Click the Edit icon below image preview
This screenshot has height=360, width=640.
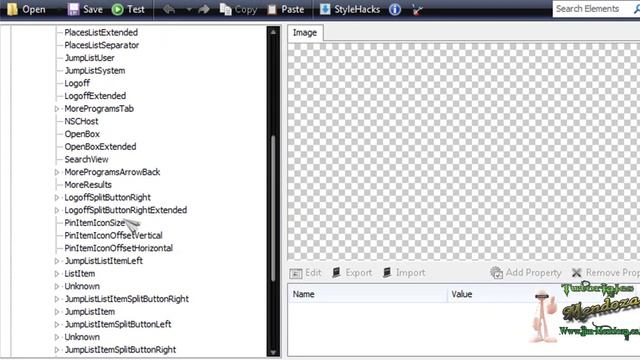(x=296, y=273)
